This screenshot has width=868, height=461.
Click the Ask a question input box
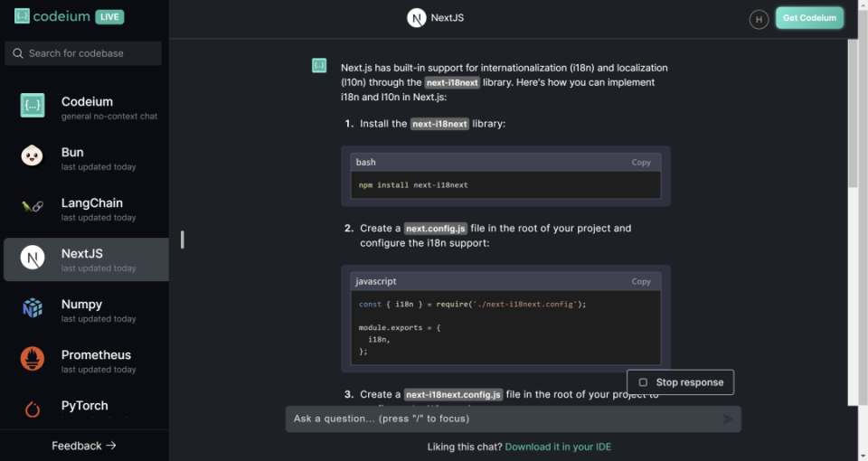(x=502, y=419)
